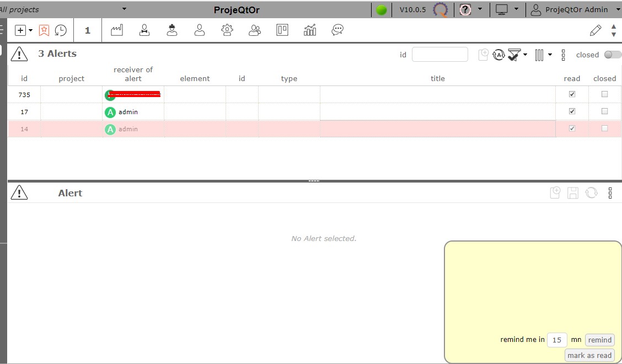
Task: Click the new alert icon in list header
Action: (x=483, y=55)
